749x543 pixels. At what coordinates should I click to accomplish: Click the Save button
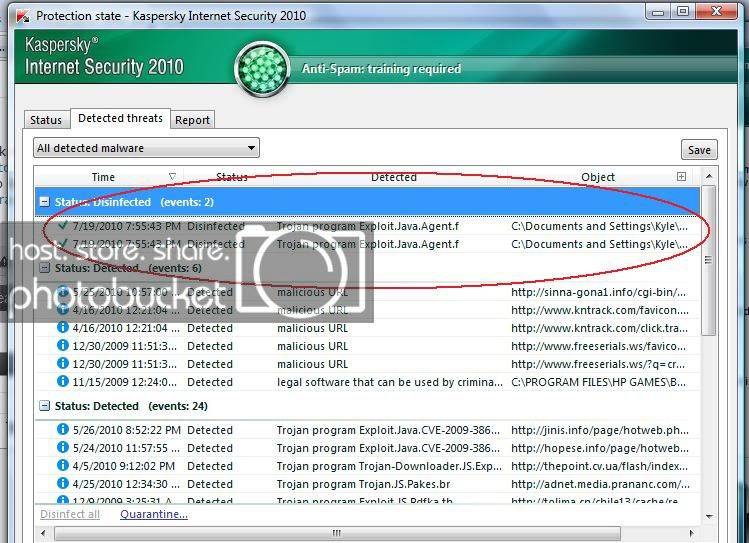[x=699, y=150]
